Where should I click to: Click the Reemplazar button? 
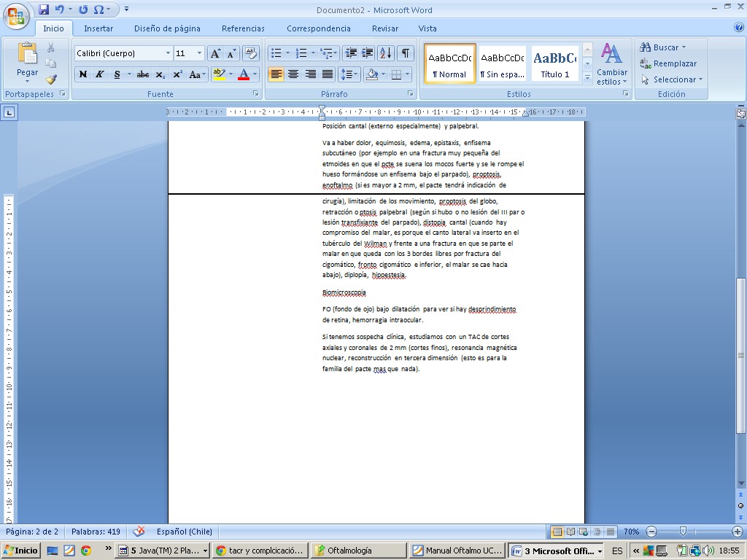668,63
